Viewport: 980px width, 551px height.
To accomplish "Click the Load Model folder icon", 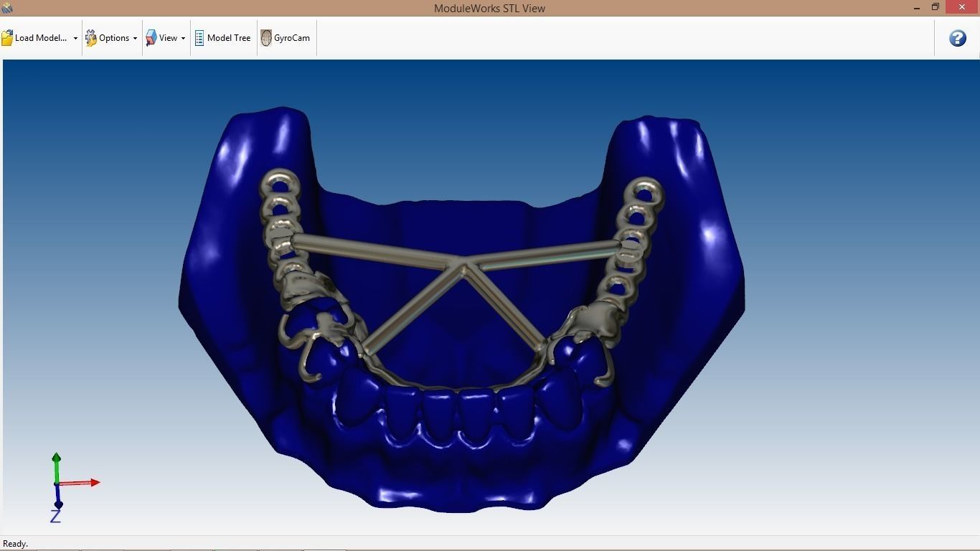I will point(7,38).
